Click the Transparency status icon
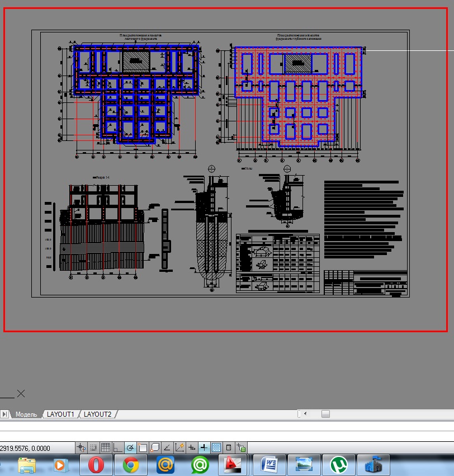The width and height of the screenshot is (454, 476). (x=216, y=447)
